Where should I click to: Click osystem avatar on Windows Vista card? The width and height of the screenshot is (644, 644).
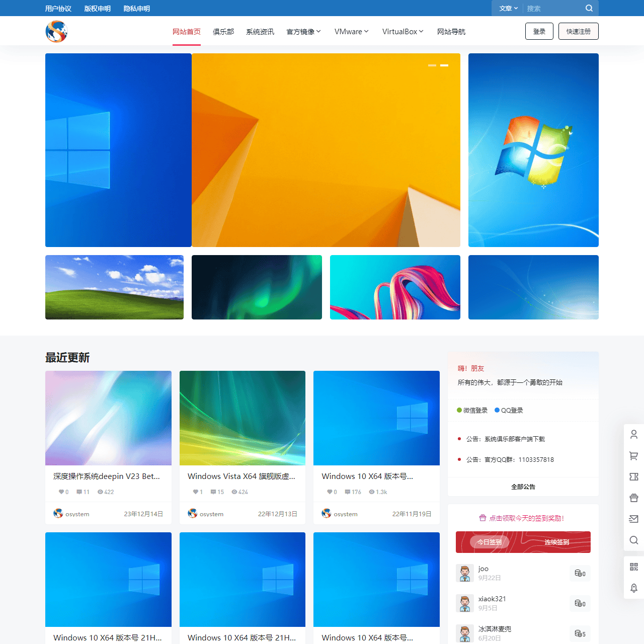pos(193,513)
